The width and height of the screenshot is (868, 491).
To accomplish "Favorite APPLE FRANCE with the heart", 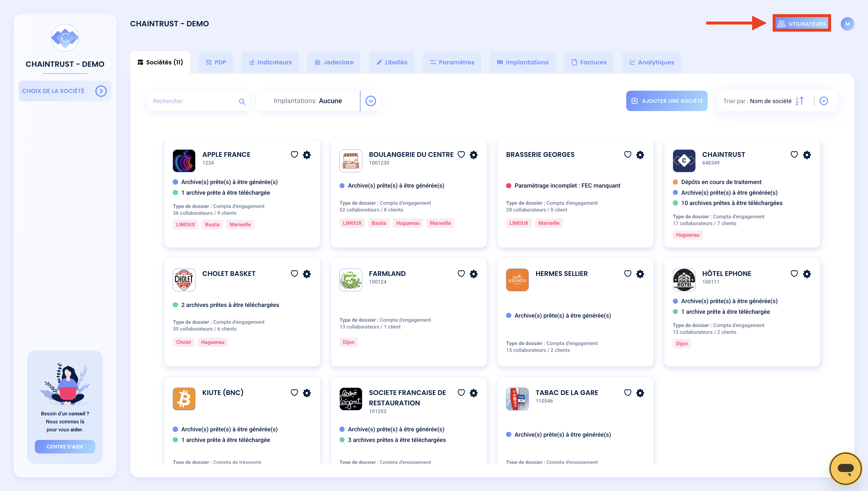I will click(x=294, y=155).
